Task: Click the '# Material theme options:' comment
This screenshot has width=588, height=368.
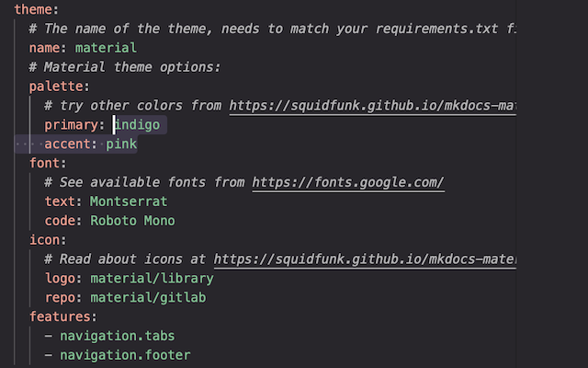Action: coord(124,66)
